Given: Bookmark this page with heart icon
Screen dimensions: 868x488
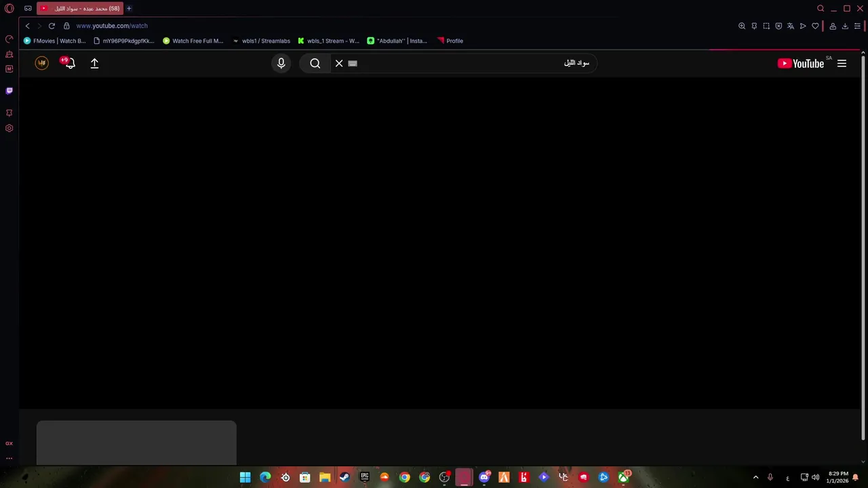Looking at the screenshot, I should (815, 26).
